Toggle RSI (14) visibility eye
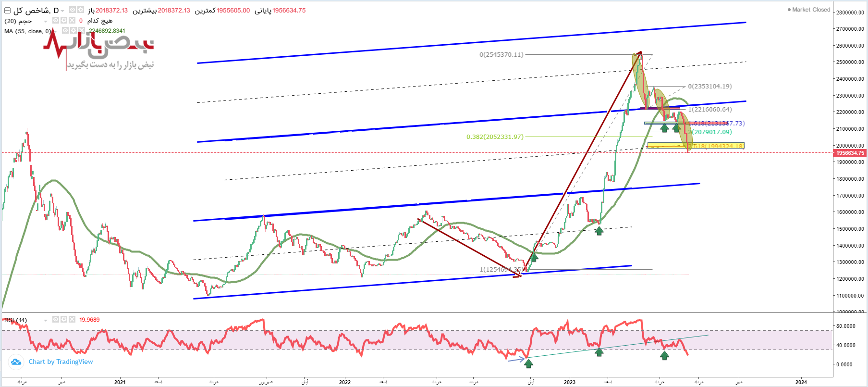The width and height of the screenshot is (868, 387). point(56,320)
